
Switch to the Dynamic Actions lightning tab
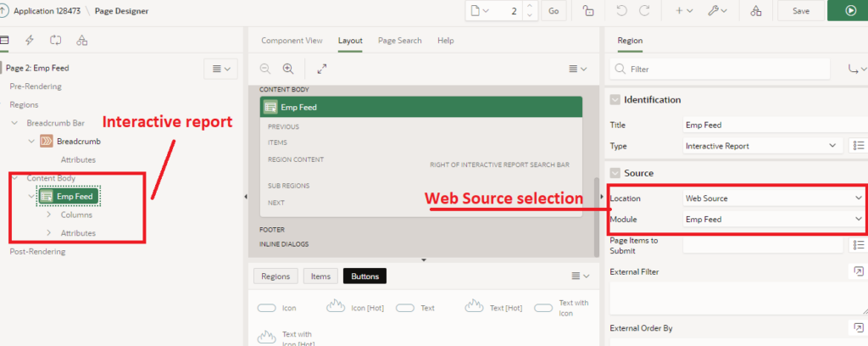tap(30, 40)
